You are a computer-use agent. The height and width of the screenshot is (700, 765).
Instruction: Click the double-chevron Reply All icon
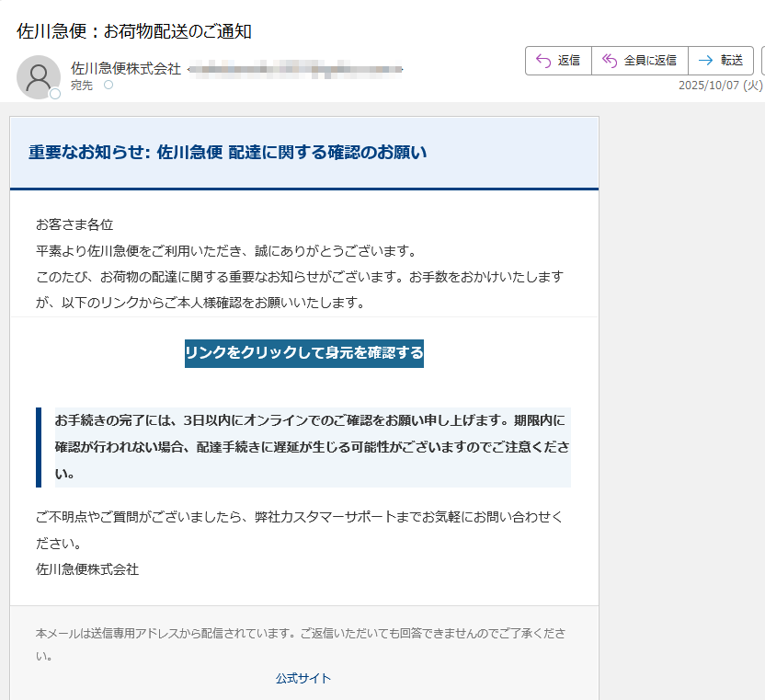(x=610, y=60)
